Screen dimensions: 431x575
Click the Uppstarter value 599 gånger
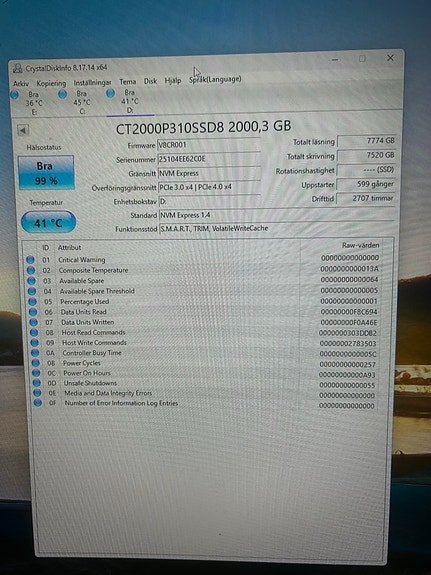pos(366,184)
